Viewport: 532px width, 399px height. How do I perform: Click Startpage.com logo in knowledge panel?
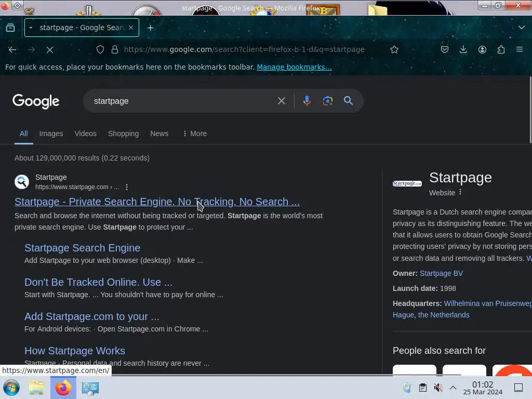click(x=407, y=183)
